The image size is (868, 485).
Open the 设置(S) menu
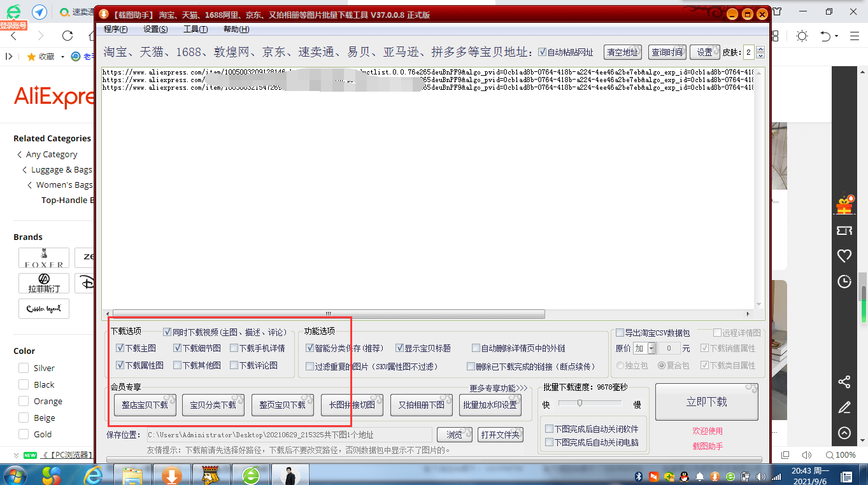pyautogui.click(x=155, y=29)
